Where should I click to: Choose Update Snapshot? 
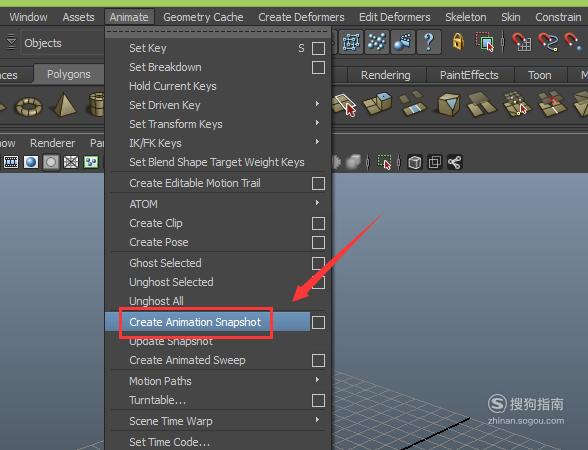tap(171, 342)
